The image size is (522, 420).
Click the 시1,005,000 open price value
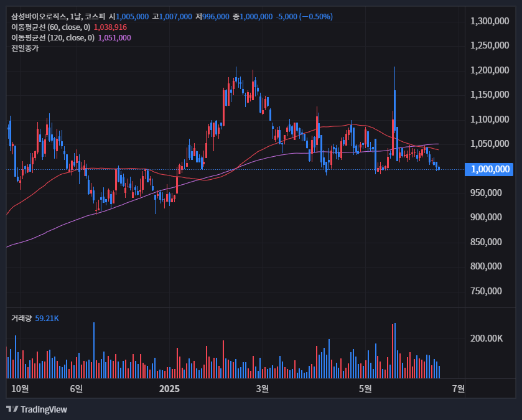tap(129, 17)
